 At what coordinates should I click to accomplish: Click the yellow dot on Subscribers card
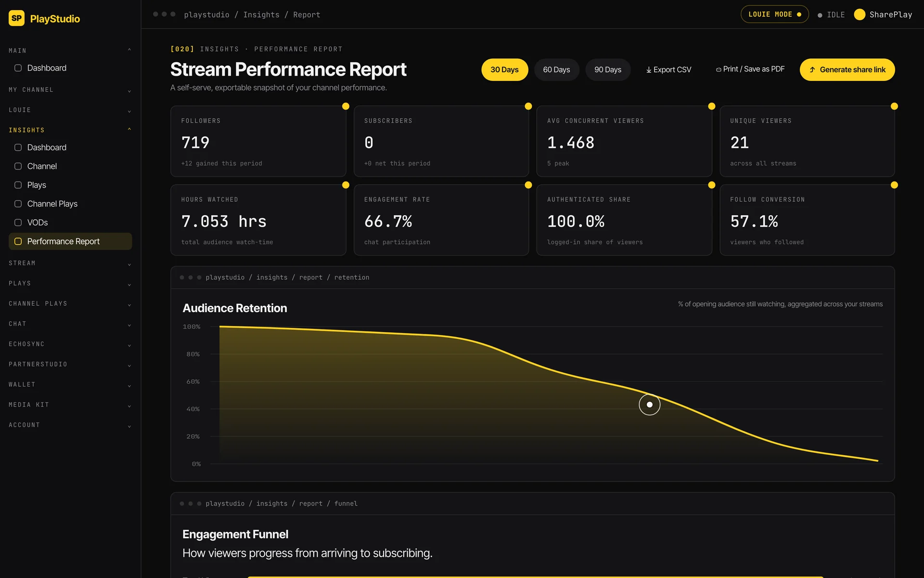pyautogui.click(x=528, y=106)
